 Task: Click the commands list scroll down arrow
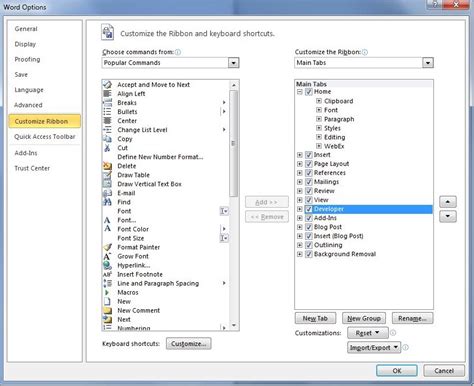point(234,325)
